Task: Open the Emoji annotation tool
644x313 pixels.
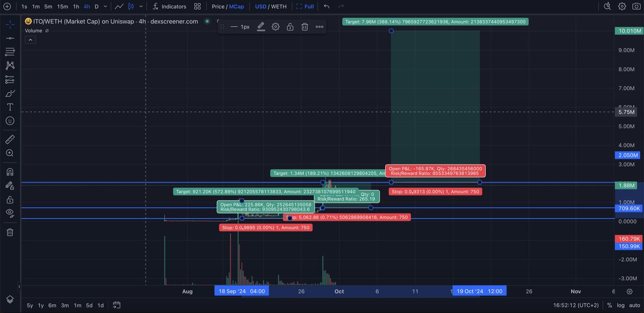Action: click(x=10, y=121)
